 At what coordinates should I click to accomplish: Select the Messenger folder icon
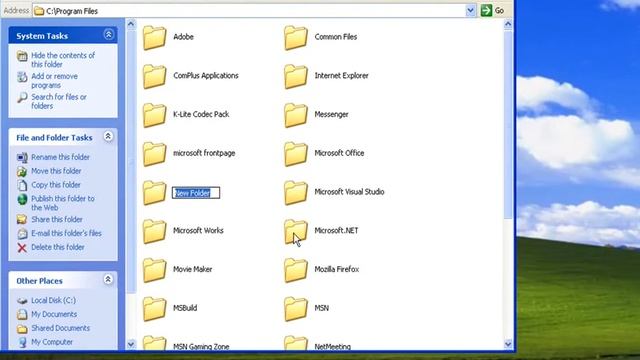[x=296, y=116]
